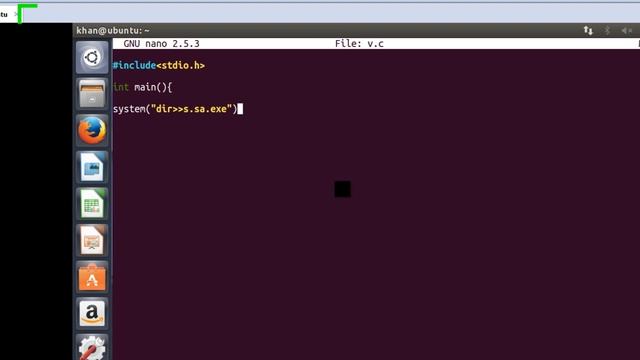Click the 'File: v.c' header label
640x360 pixels.
[359, 44]
